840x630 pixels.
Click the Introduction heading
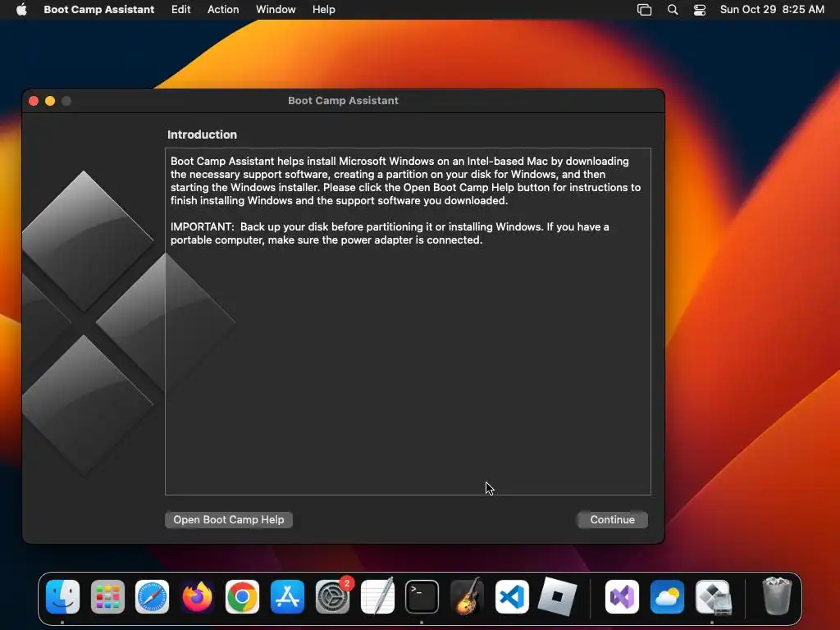202,135
